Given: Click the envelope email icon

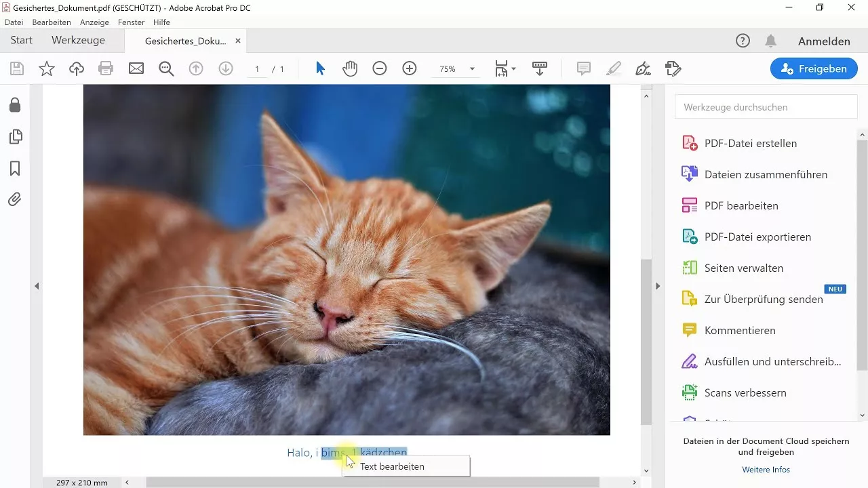Looking at the screenshot, I should coord(136,68).
